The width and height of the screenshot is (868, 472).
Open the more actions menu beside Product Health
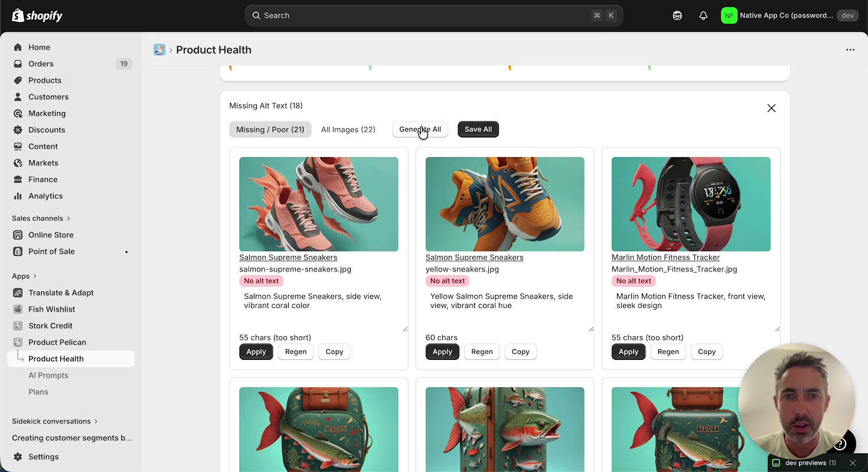coord(850,50)
